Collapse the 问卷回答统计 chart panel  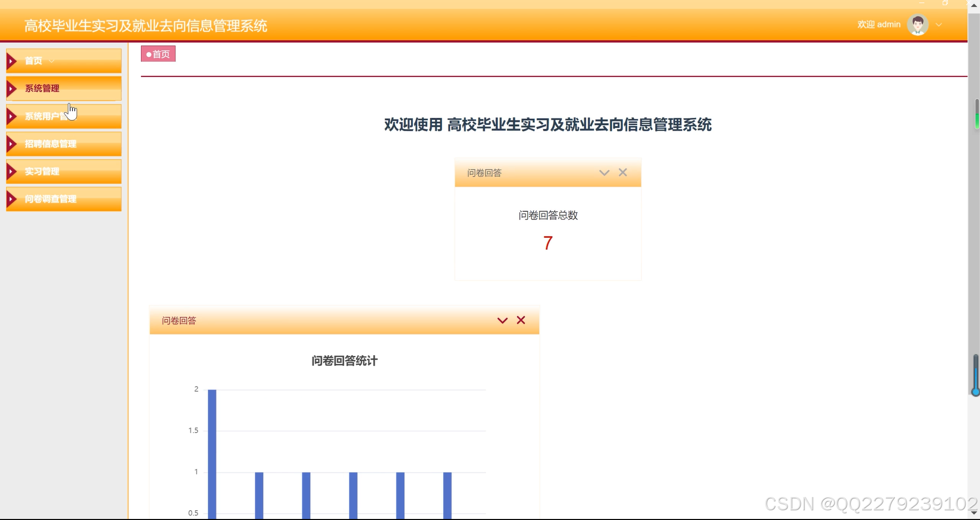coord(502,320)
